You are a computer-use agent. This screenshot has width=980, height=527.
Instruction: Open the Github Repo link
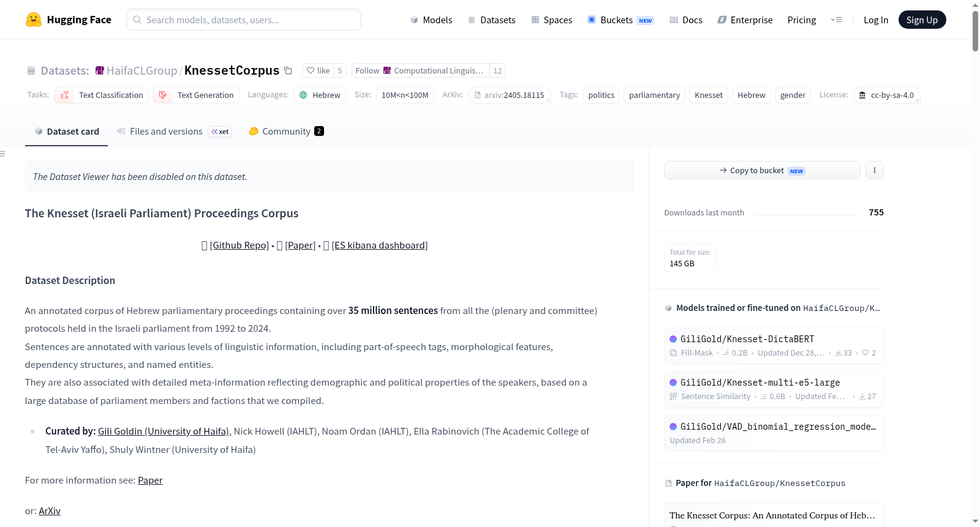239,245
